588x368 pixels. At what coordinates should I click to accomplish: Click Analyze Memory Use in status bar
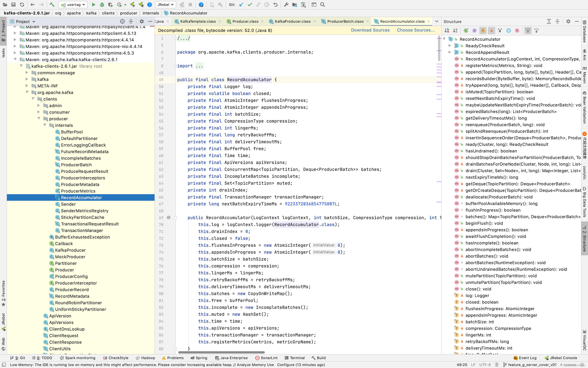[255, 365]
